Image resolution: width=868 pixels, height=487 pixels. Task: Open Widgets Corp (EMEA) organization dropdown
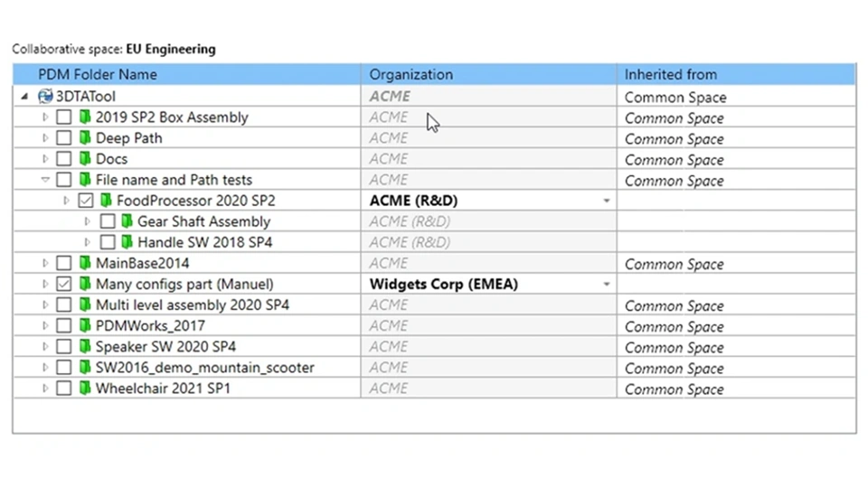click(x=607, y=285)
